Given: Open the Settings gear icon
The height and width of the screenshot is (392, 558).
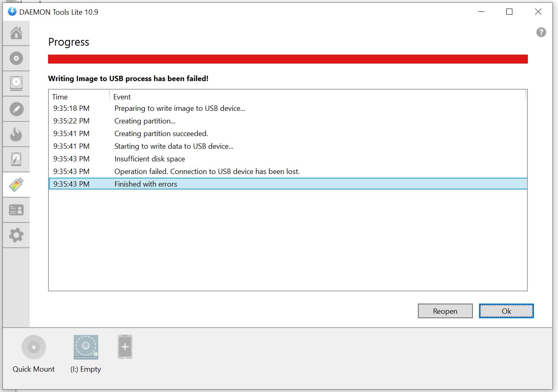Looking at the screenshot, I should [x=16, y=235].
